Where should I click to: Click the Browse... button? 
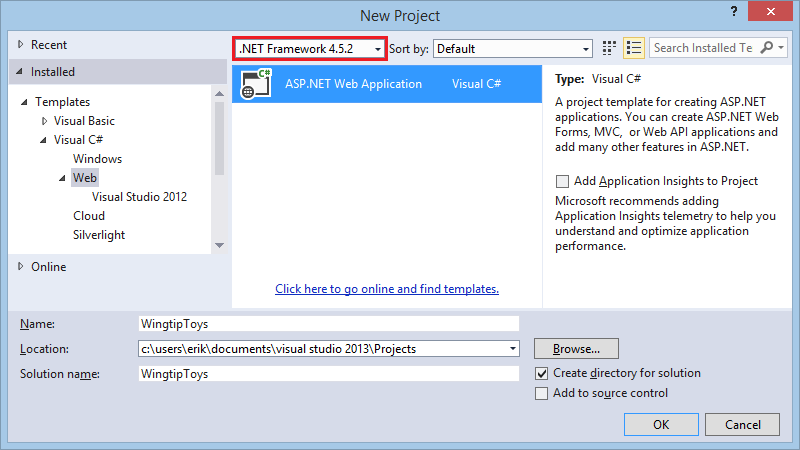click(577, 349)
